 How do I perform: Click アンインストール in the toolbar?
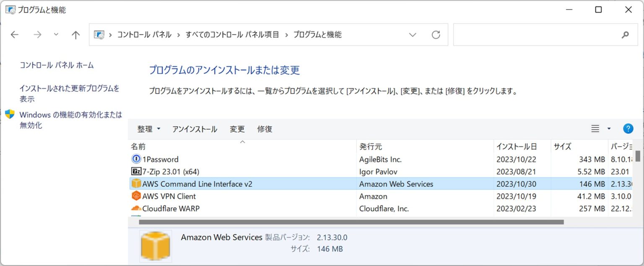195,129
